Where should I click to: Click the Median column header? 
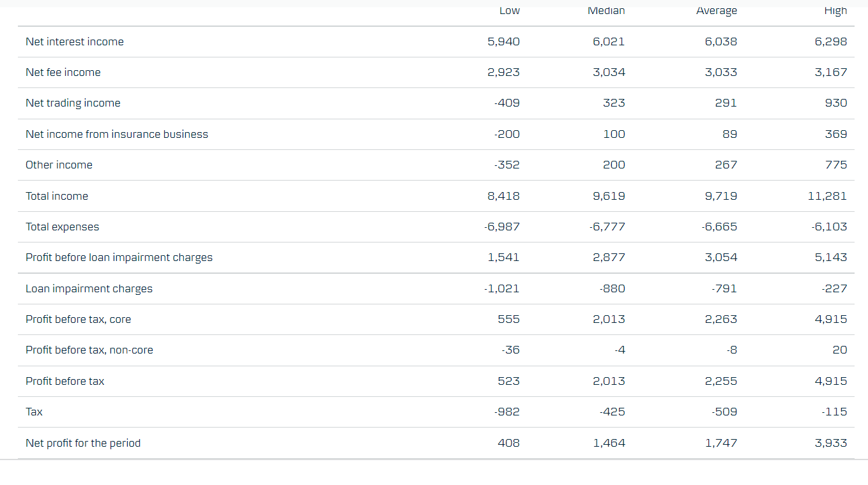tap(606, 10)
